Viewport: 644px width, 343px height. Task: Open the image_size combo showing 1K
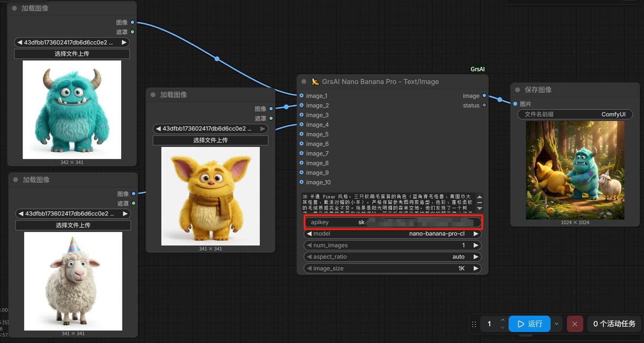pyautogui.click(x=393, y=269)
